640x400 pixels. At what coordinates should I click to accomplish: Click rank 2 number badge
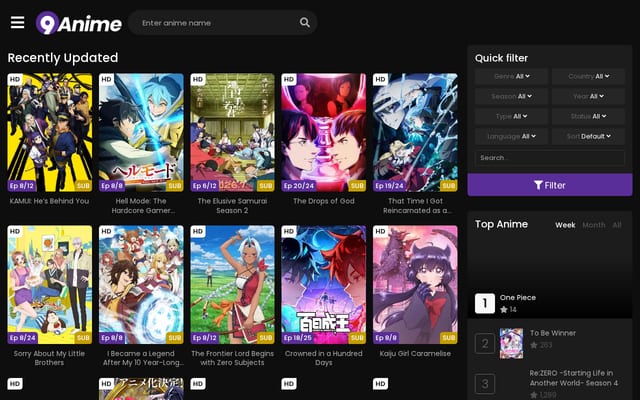tap(485, 343)
